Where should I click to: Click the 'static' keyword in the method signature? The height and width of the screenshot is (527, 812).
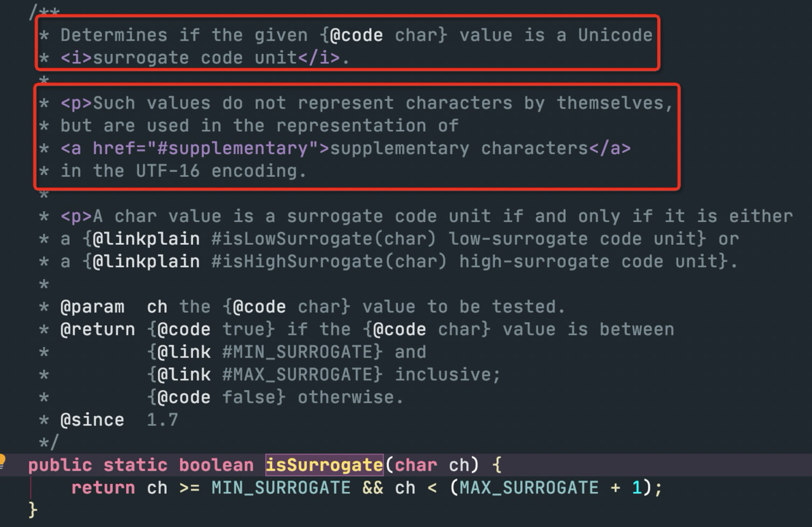(135, 465)
